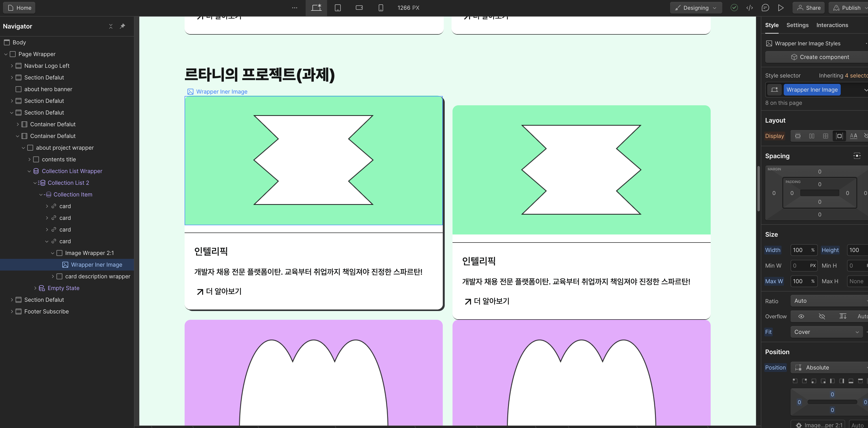Switch to mobile landscape breakpoint
This screenshot has height=428, width=868.
point(359,8)
